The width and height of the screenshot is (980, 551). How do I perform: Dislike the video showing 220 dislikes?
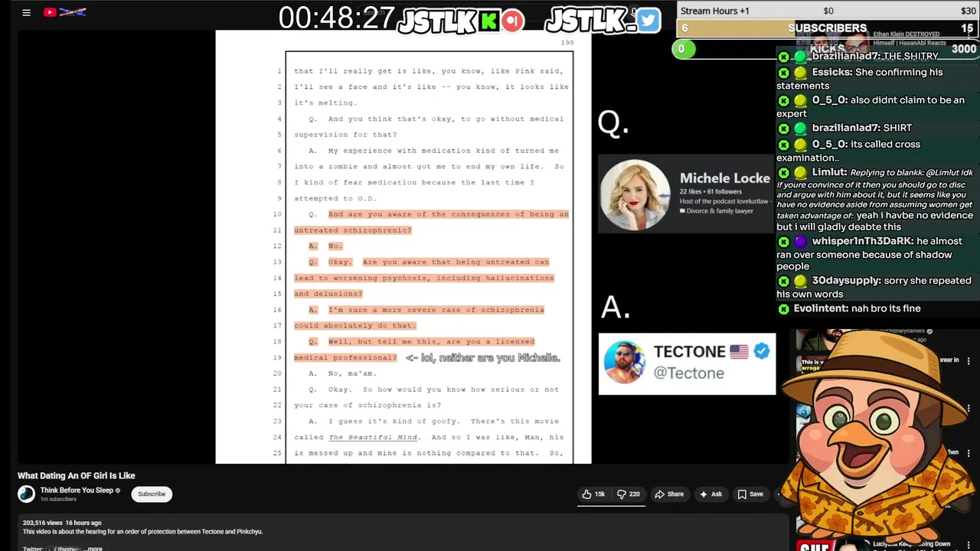pyautogui.click(x=629, y=494)
